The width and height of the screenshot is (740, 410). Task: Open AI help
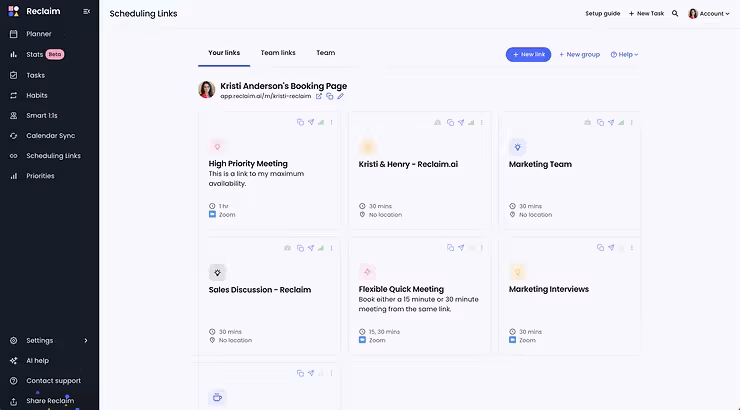(37, 361)
